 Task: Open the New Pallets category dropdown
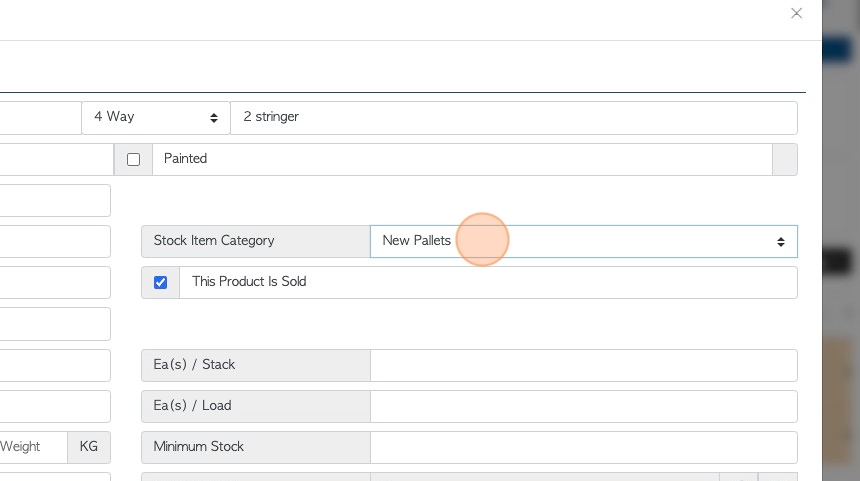[x=584, y=241]
